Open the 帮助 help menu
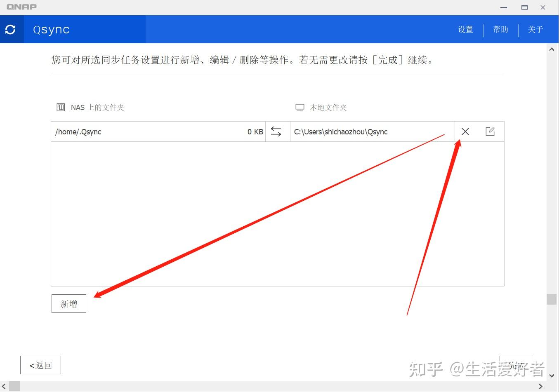The height and width of the screenshot is (392, 559). click(x=500, y=29)
